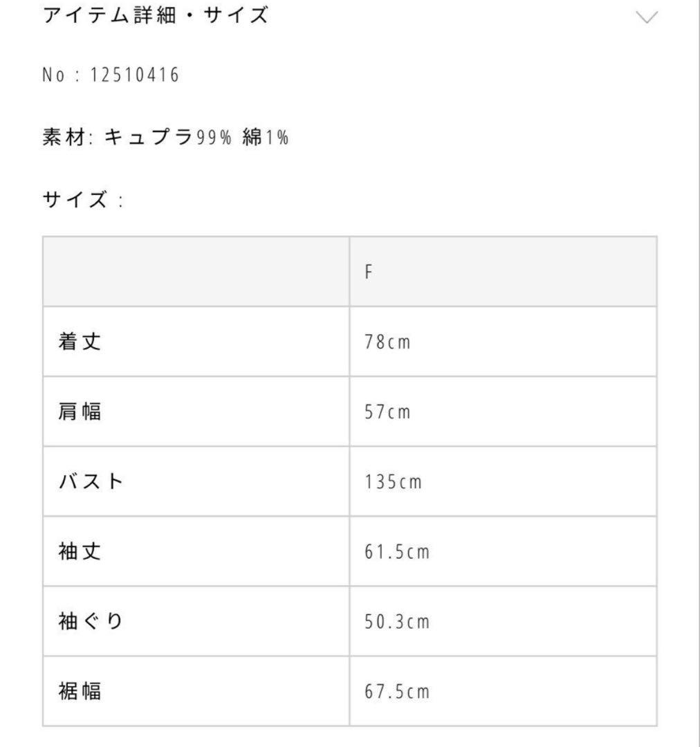Click the 肩幅 row label
This screenshot has height=747, width=700.
(80, 412)
